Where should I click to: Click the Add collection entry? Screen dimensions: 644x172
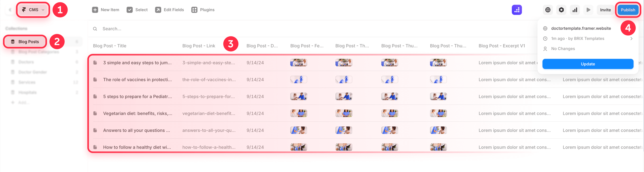pos(21,102)
